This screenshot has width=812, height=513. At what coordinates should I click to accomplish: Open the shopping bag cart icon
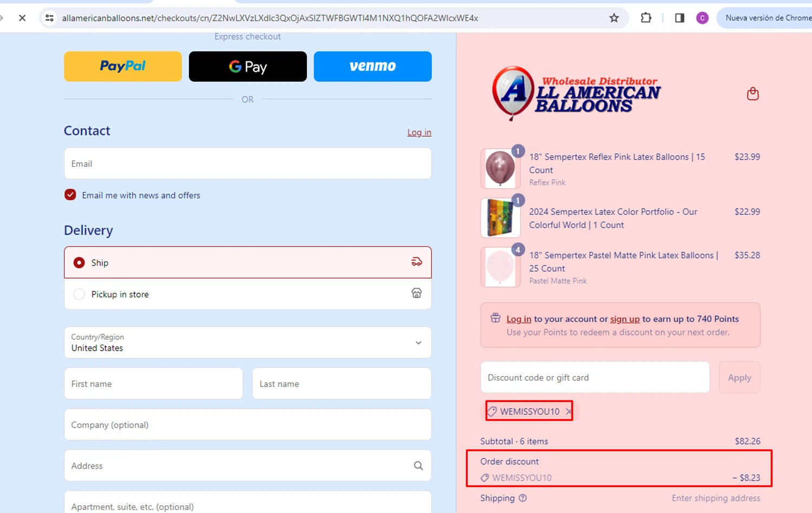[x=752, y=94]
